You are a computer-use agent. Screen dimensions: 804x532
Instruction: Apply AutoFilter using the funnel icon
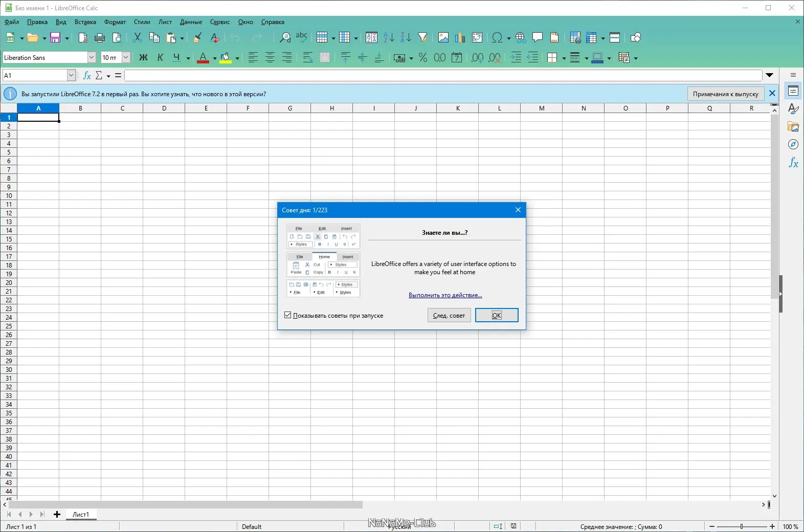(422, 37)
